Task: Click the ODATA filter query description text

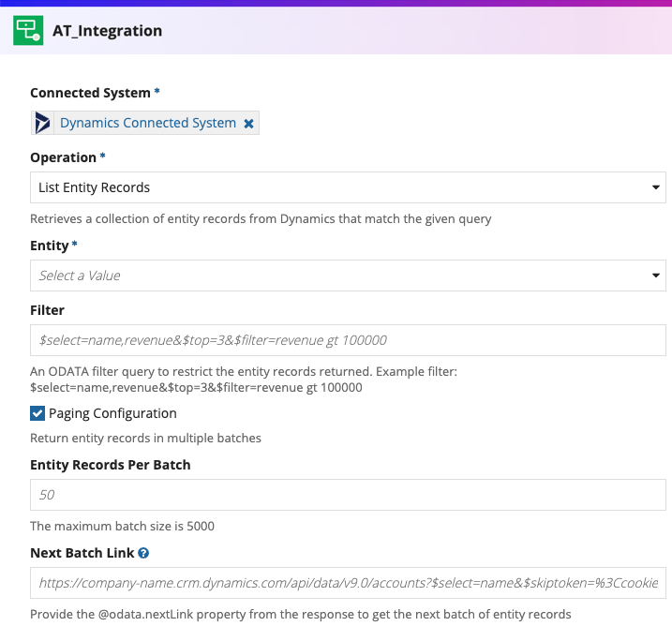Action: tap(244, 380)
